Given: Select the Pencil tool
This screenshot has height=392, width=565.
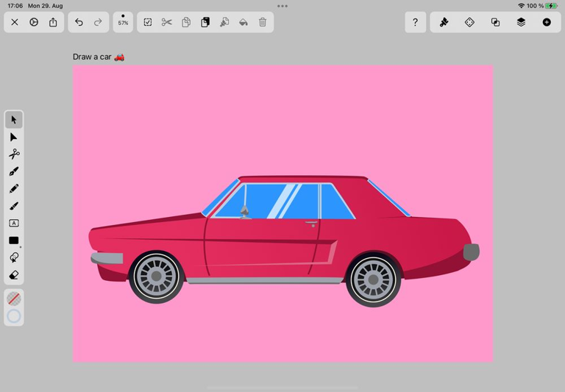Looking at the screenshot, I should (14, 188).
